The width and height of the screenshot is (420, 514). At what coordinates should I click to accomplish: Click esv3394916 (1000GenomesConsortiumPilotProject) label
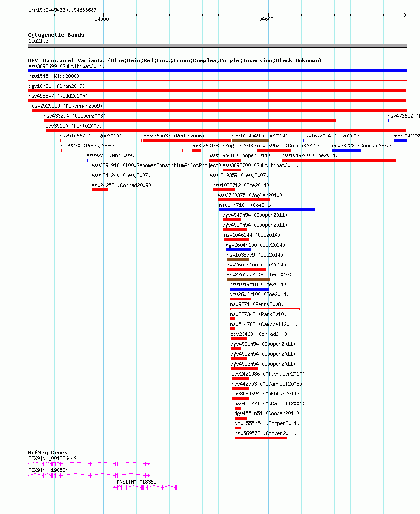[156, 165]
